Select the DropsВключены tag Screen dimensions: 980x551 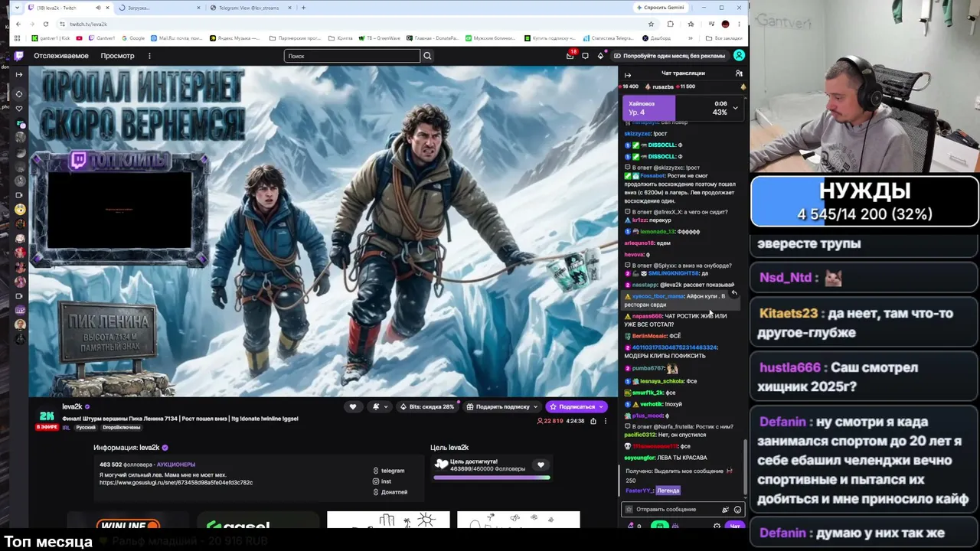tap(121, 428)
